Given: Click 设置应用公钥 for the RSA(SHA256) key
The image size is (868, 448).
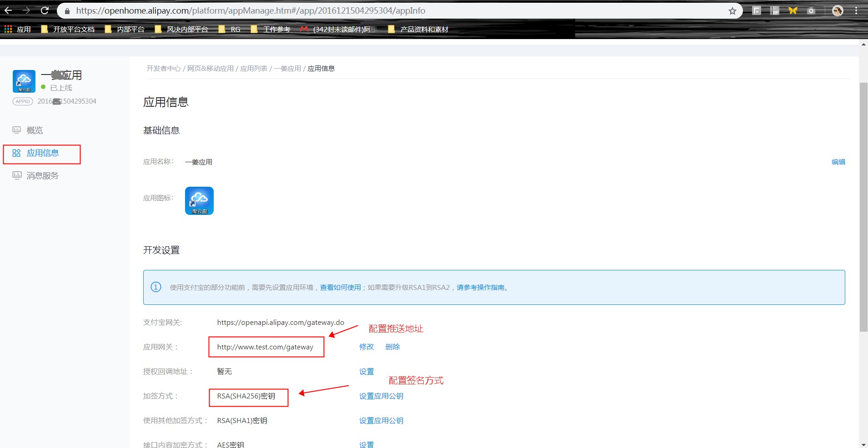Looking at the screenshot, I should [x=381, y=396].
